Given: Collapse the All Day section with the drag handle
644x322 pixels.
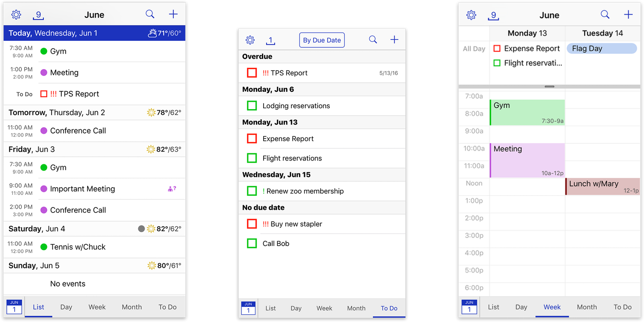Looking at the screenshot, I should point(549,86).
